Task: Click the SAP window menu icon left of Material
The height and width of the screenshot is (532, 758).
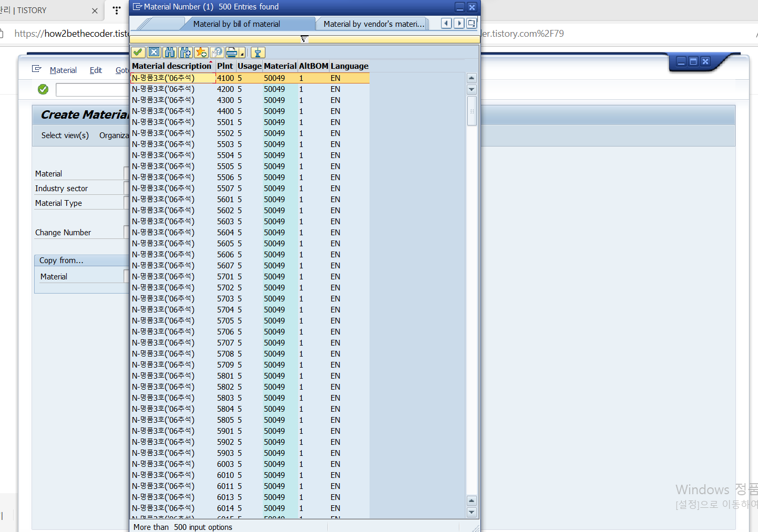Action: tap(36, 69)
